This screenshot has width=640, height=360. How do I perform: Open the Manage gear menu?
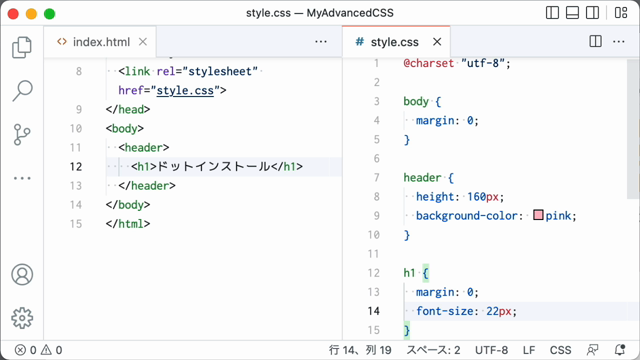[22, 318]
